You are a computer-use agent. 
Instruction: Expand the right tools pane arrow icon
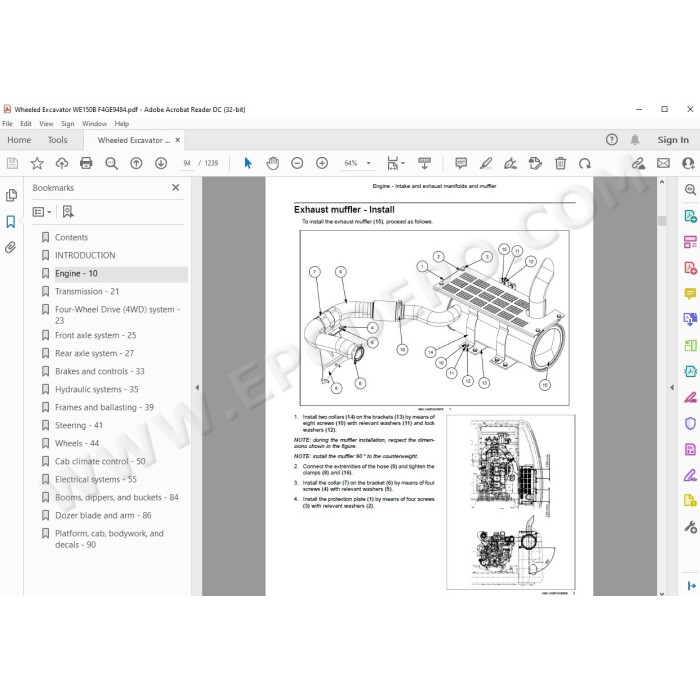coord(692,585)
